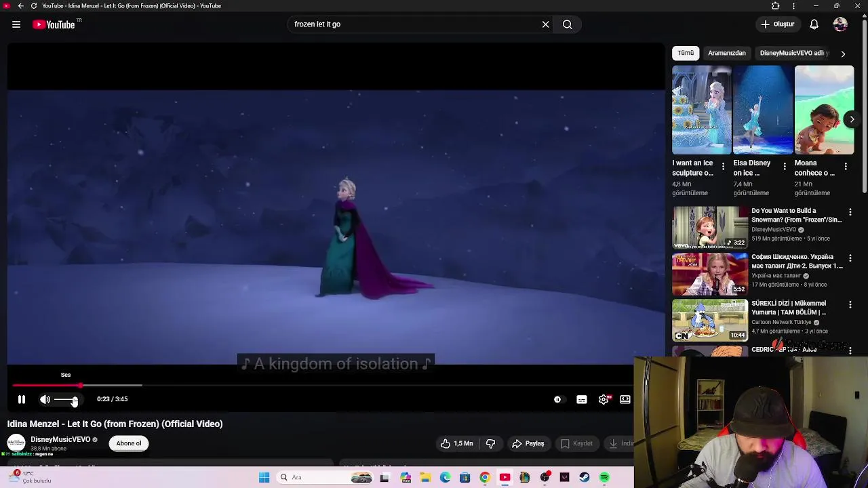The width and height of the screenshot is (868, 488).
Task: Open the 'Elsa Disney on ice' short
Action: coord(763,110)
